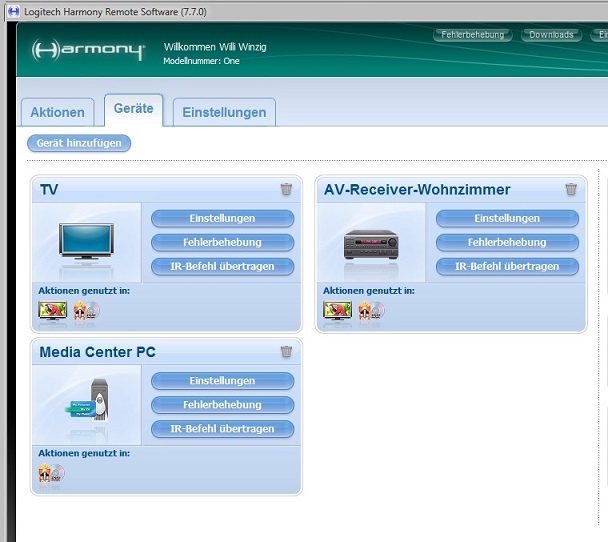Click the Willkommen Willi Winzig text
608x542 pixels.
(215, 47)
